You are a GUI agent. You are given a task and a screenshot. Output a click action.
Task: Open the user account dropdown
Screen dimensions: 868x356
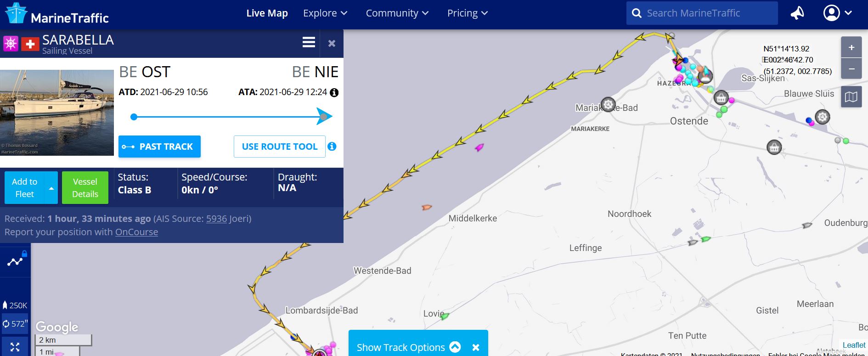pyautogui.click(x=838, y=13)
